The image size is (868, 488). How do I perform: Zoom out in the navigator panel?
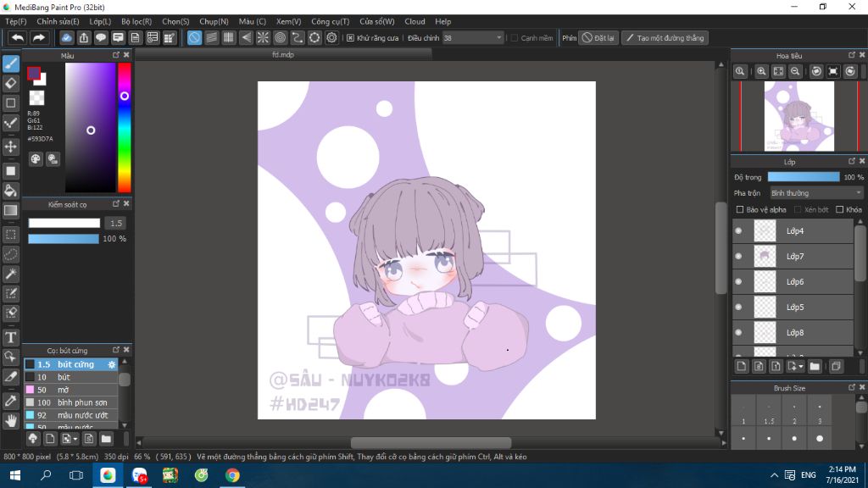[x=795, y=71]
